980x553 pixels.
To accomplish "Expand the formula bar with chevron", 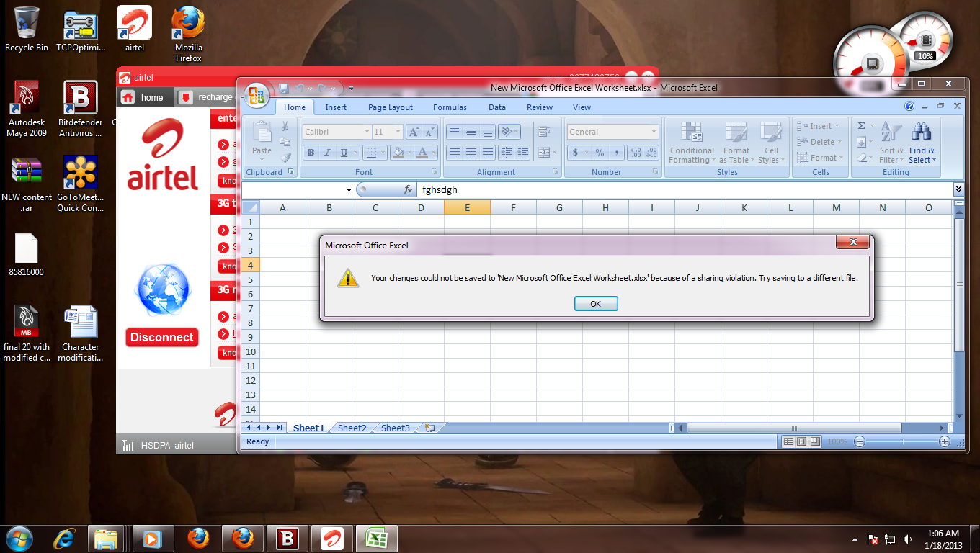I will (x=958, y=189).
